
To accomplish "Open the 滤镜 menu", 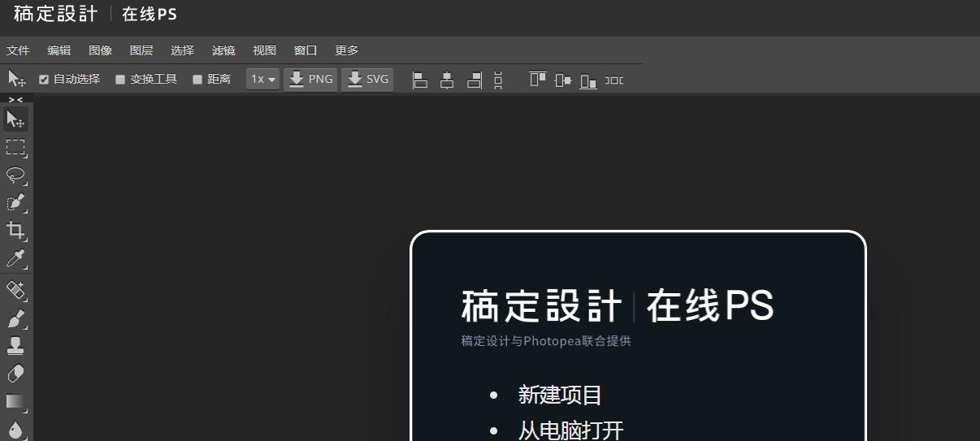I will (223, 50).
